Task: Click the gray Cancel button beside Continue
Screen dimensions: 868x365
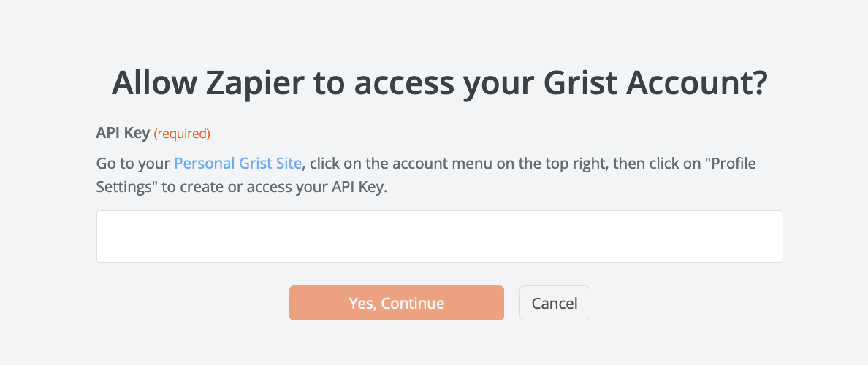Action: click(554, 303)
